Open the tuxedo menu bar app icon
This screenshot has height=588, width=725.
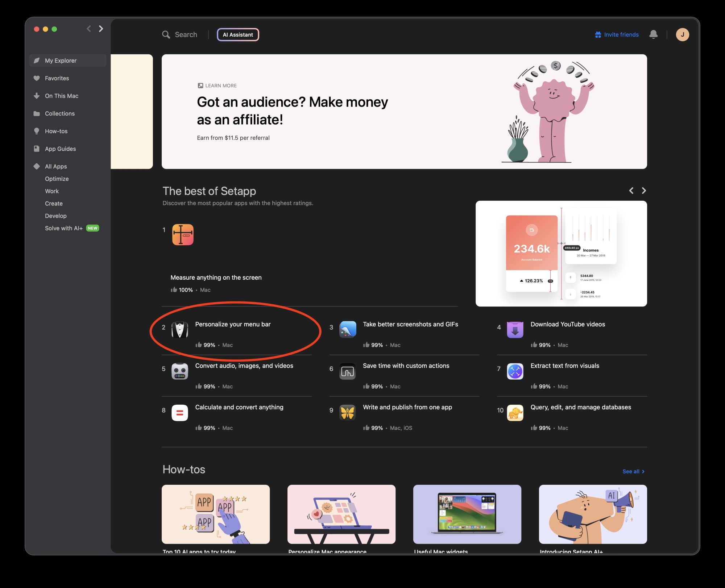pos(180,330)
